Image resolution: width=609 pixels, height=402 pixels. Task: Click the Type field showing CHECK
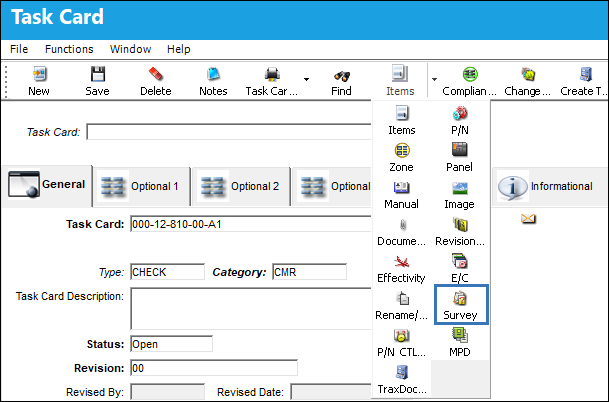[x=167, y=272]
